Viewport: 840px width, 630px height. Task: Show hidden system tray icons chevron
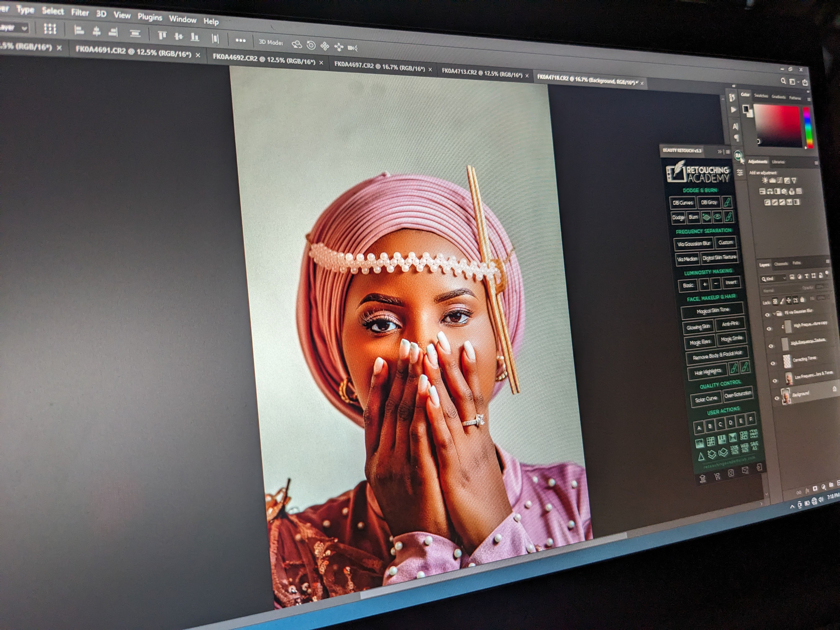point(792,507)
